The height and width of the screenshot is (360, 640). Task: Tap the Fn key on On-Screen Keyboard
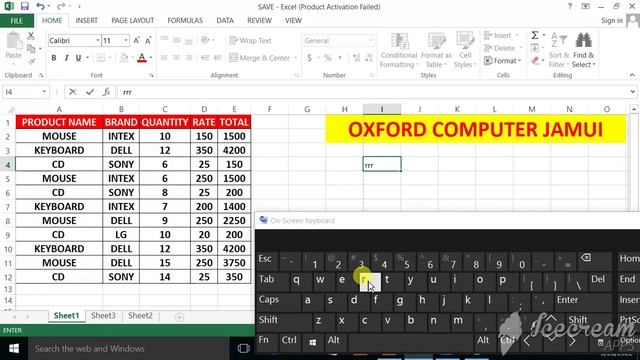click(x=267, y=342)
